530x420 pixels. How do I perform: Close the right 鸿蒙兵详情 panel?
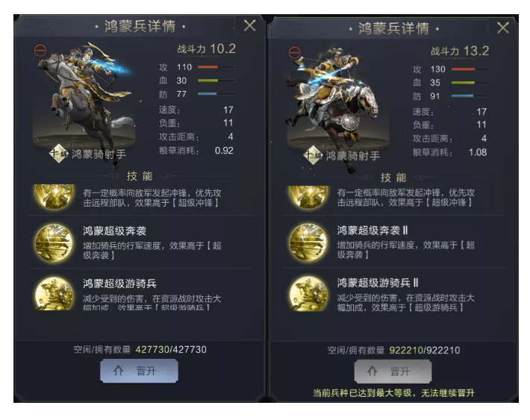point(503,28)
